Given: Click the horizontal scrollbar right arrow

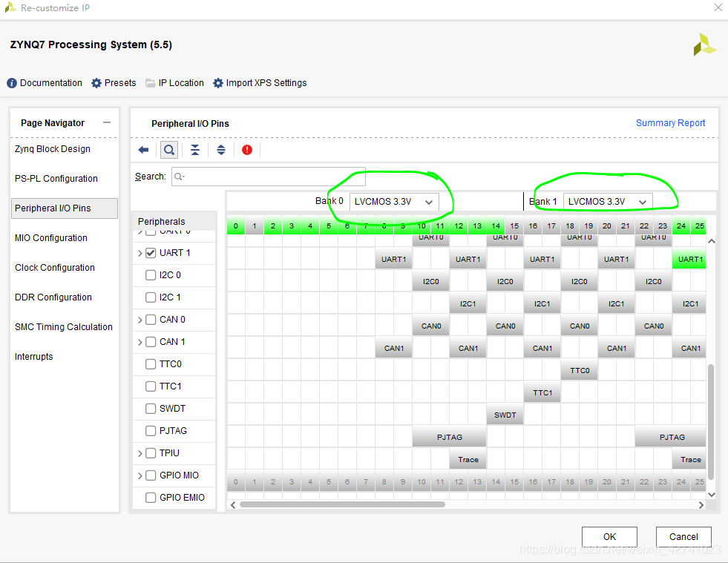Looking at the screenshot, I should [701, 505].
